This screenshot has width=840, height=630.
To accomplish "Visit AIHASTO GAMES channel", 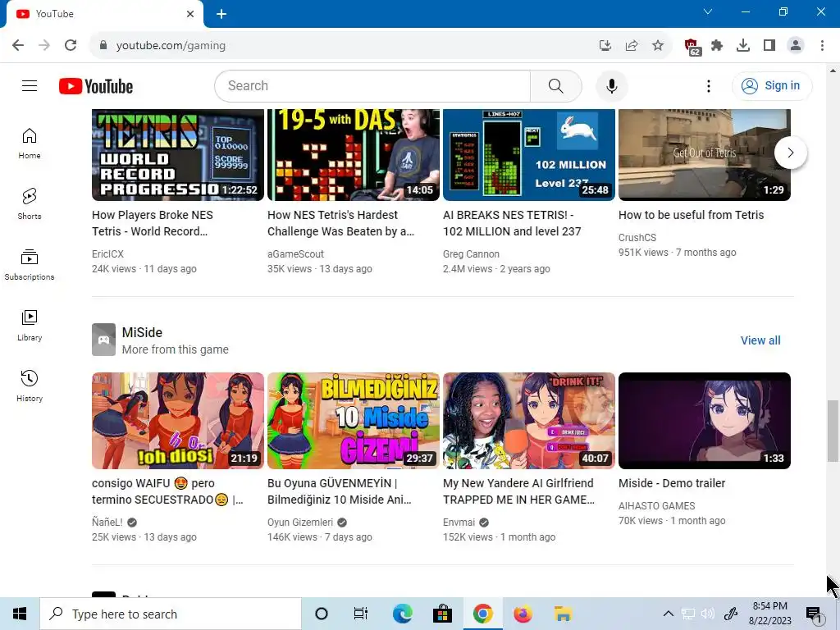I will point(657,505).
